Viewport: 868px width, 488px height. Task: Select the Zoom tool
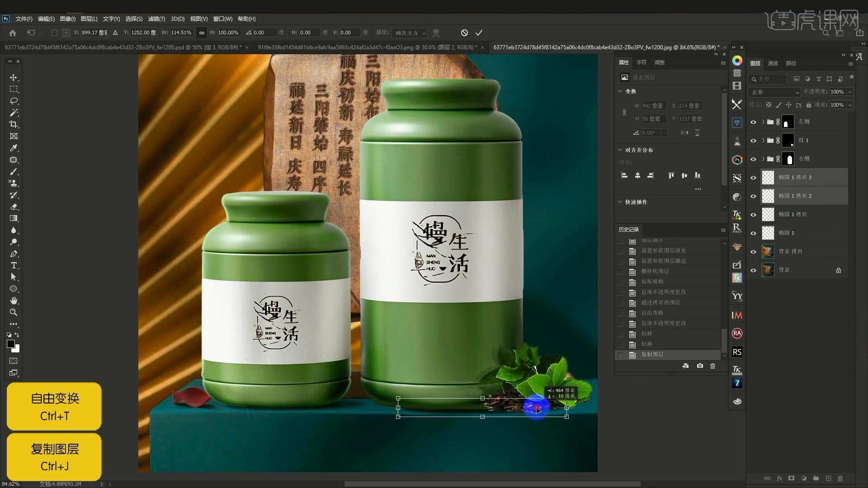14,312
